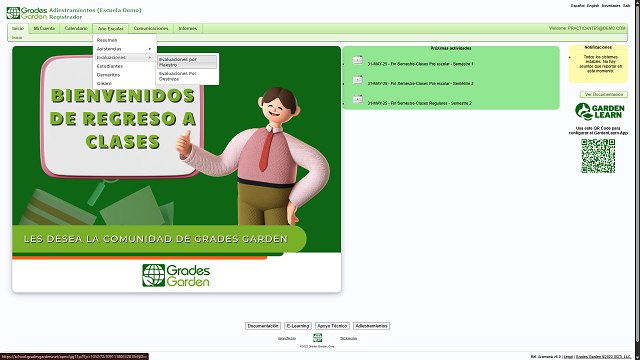640x360 pixels.
Task: Open the Calendario tab
Action: pyautogui.click(x=76, y=28)
